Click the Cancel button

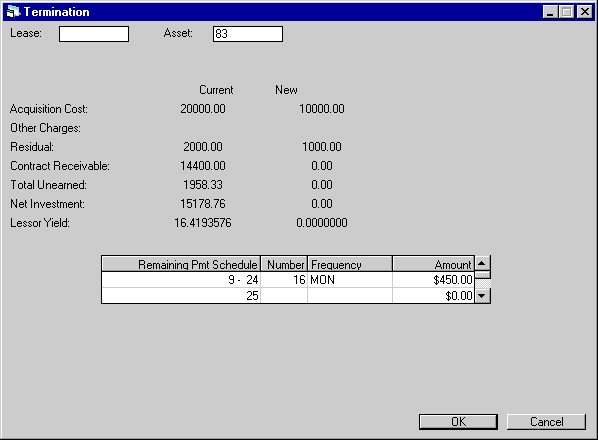pos(546,422)
